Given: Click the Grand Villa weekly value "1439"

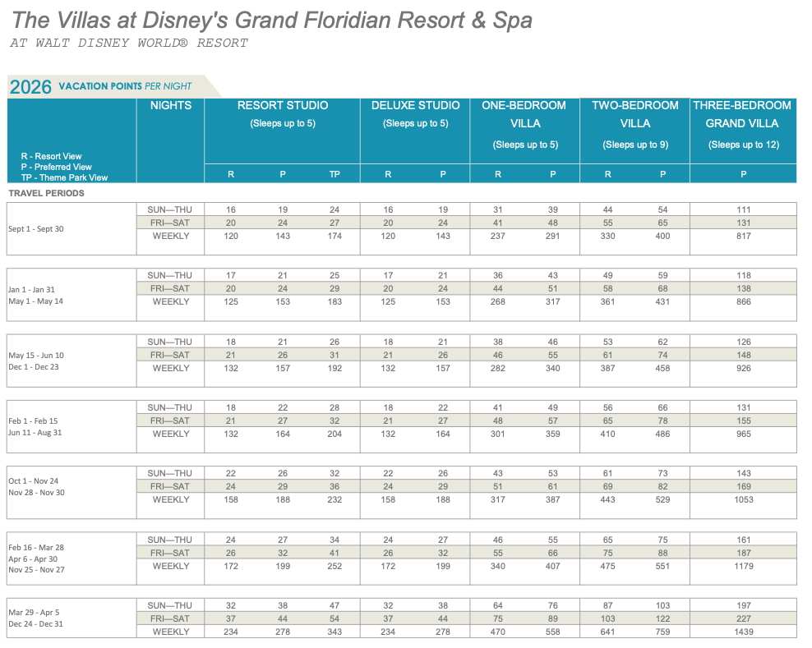Looking at the screenshot, I should 744,632.
